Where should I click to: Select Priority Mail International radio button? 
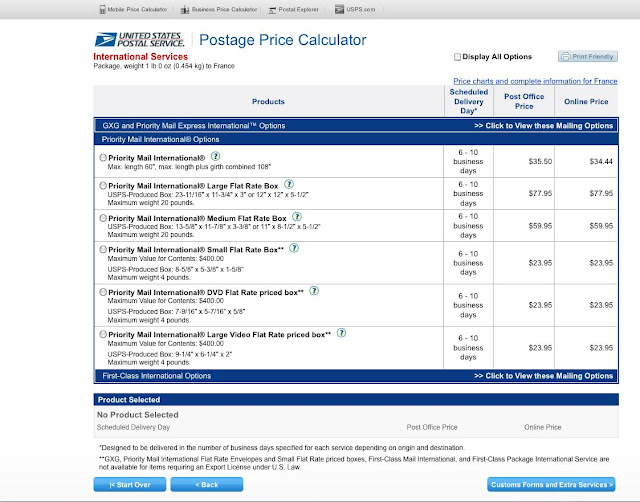point(103,158)
